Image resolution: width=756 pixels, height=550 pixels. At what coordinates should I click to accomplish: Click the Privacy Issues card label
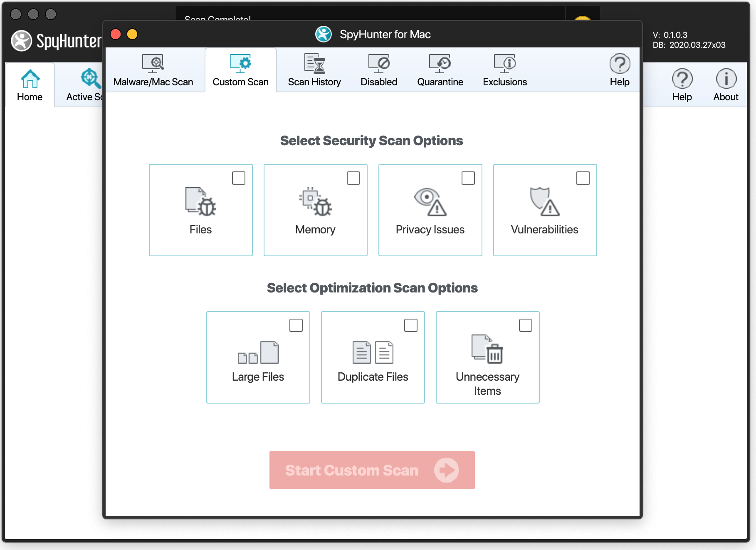coord(430,230)
